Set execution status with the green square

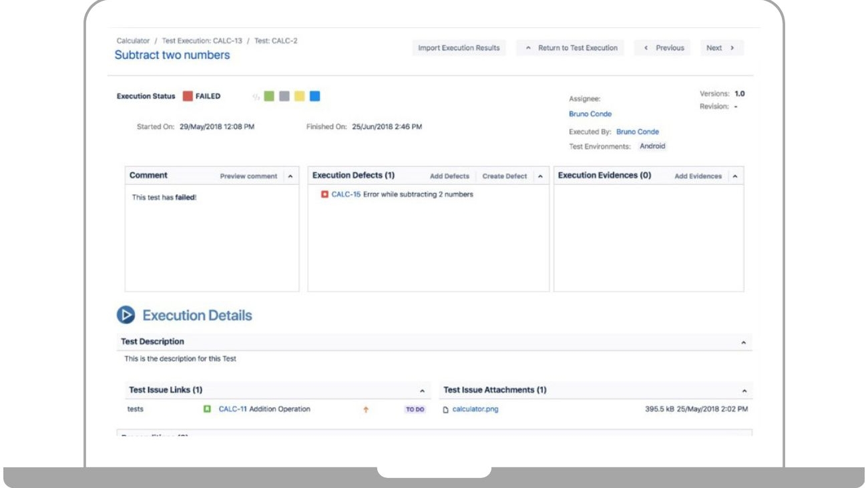[x=269, y=96]
